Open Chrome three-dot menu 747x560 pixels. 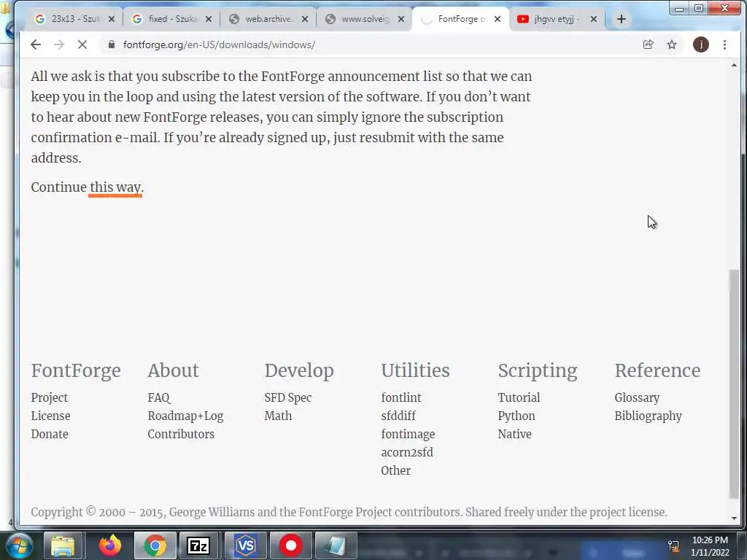724,44
